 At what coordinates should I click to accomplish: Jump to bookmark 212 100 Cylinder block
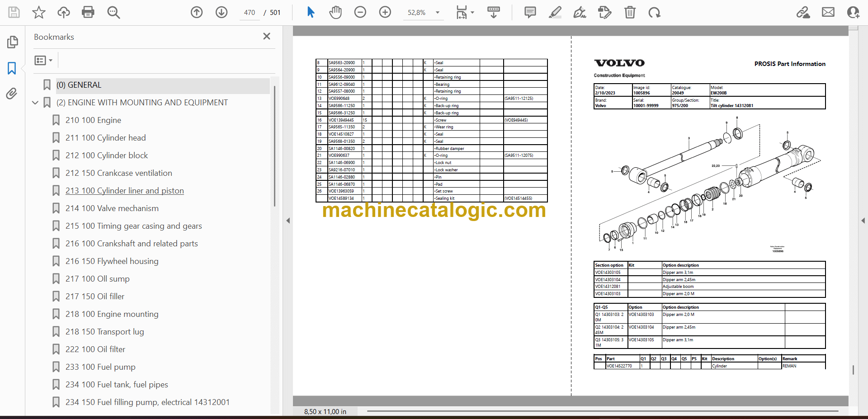coord(107,155)
